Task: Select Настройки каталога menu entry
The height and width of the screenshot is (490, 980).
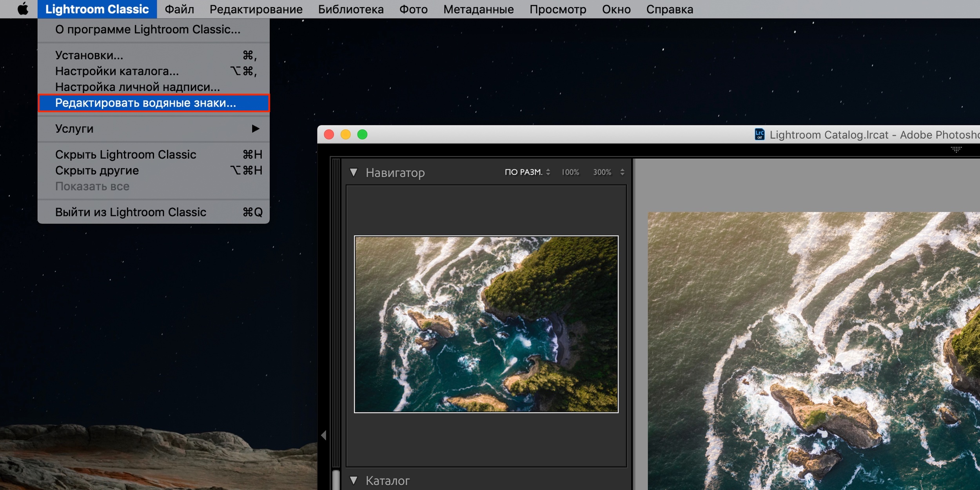Action: 154,71
